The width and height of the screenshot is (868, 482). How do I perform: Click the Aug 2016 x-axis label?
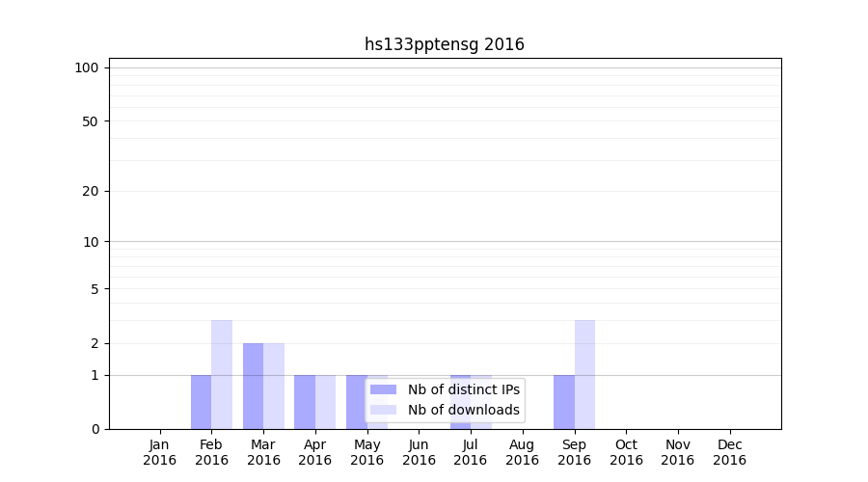click(x=522, y=452)
